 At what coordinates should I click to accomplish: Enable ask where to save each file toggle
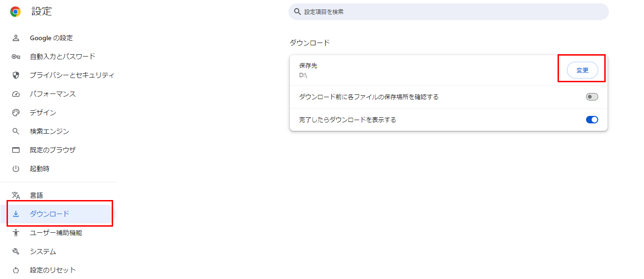(x=592, y=97)
